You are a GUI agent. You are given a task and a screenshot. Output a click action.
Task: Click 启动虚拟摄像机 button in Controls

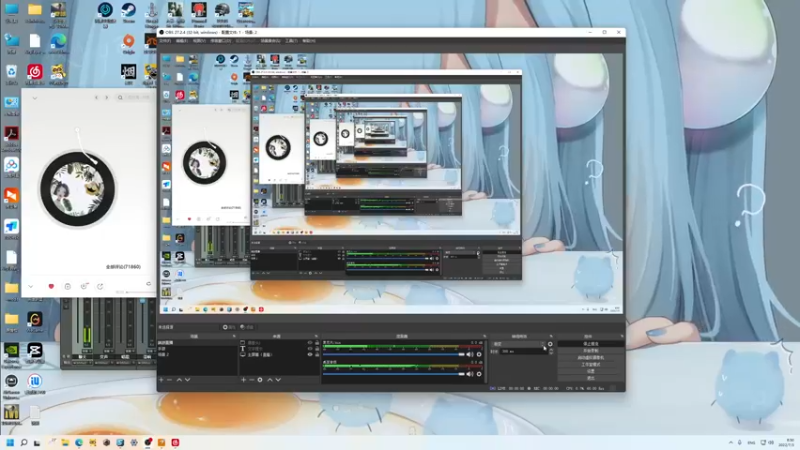[x=591, y=358]
